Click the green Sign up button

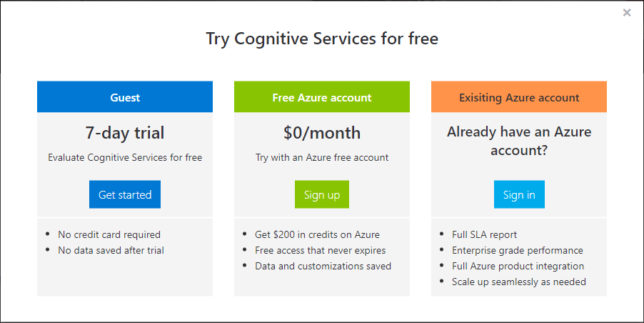322,194
